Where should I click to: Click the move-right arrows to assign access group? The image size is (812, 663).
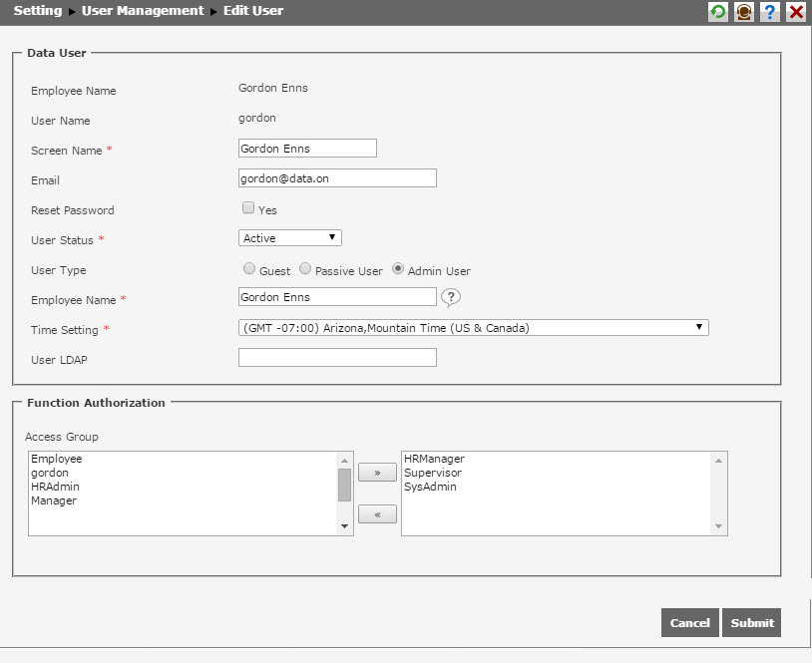pos(376,472)
